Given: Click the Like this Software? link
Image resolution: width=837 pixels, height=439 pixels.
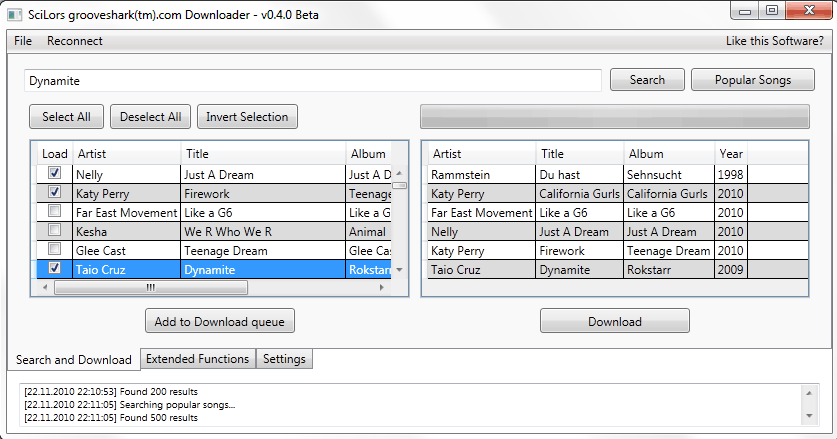Looking at the screenshot, I should pos(775,41).
